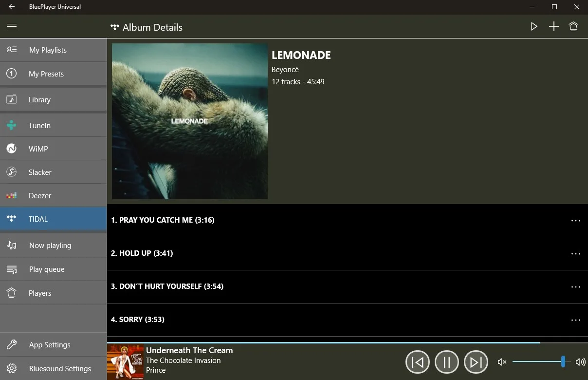Open the Players list

click(x=53, y=293)
